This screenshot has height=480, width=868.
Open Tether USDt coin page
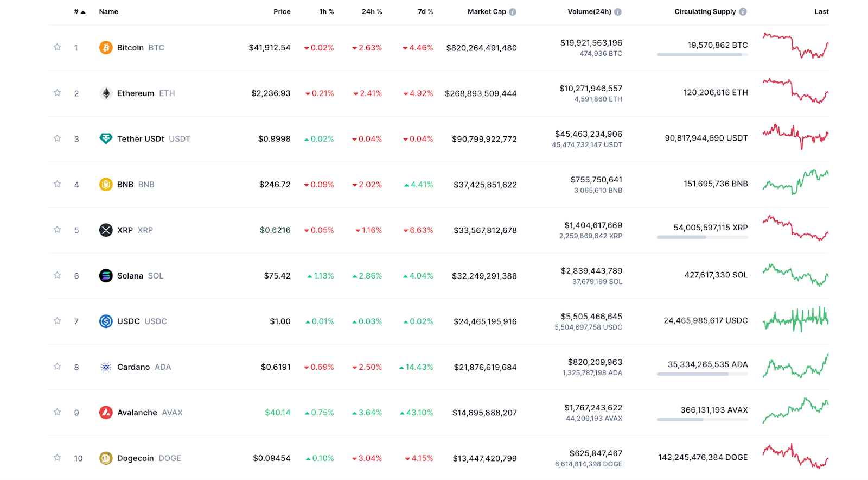[154, 139]
